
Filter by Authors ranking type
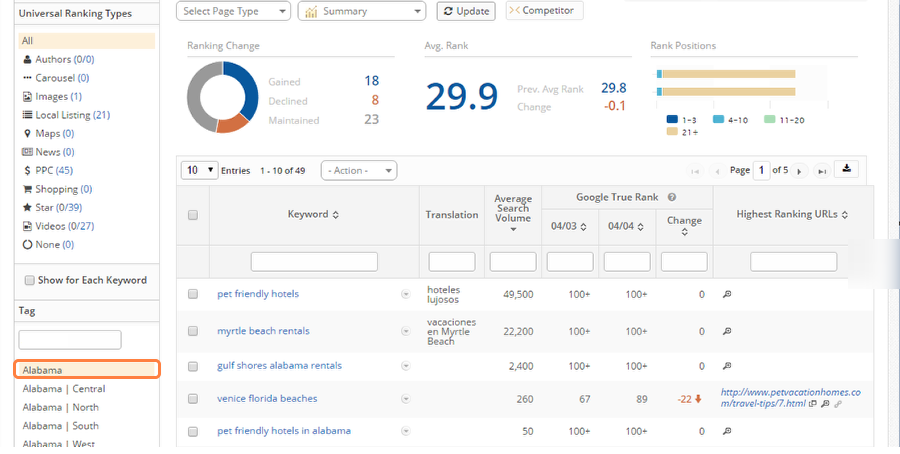(x=58, y=59)
